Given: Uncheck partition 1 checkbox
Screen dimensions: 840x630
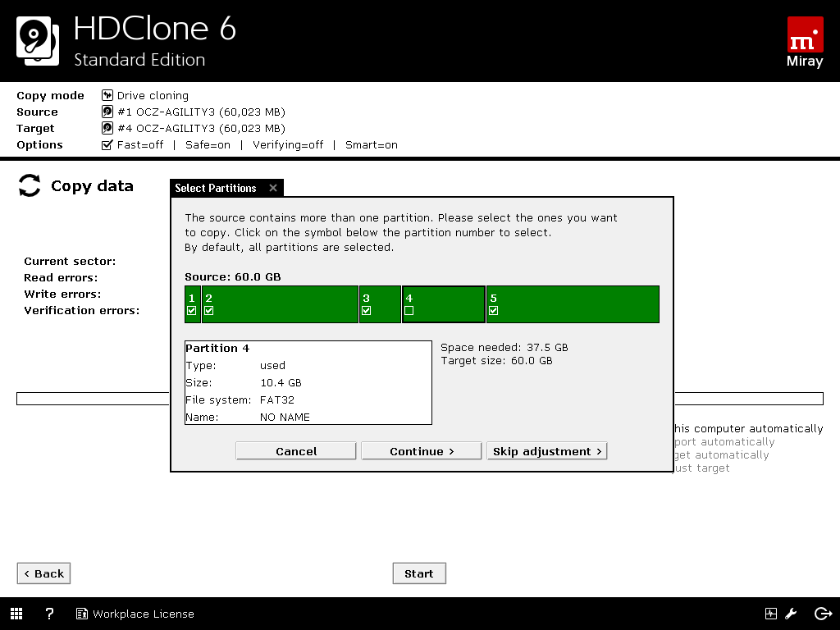Looking at the screenshot, I should click(x=192, y=311).
